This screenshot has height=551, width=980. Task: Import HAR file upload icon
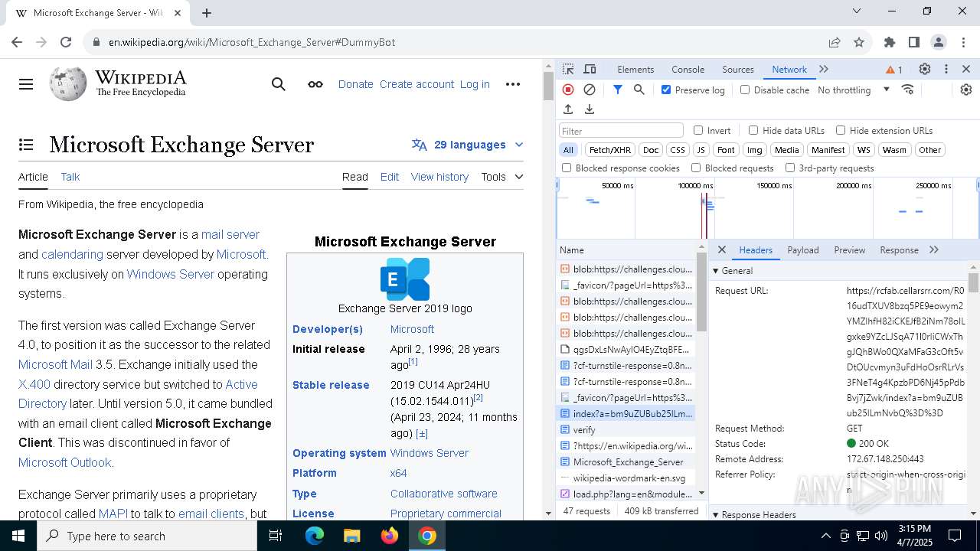(568, 109)
